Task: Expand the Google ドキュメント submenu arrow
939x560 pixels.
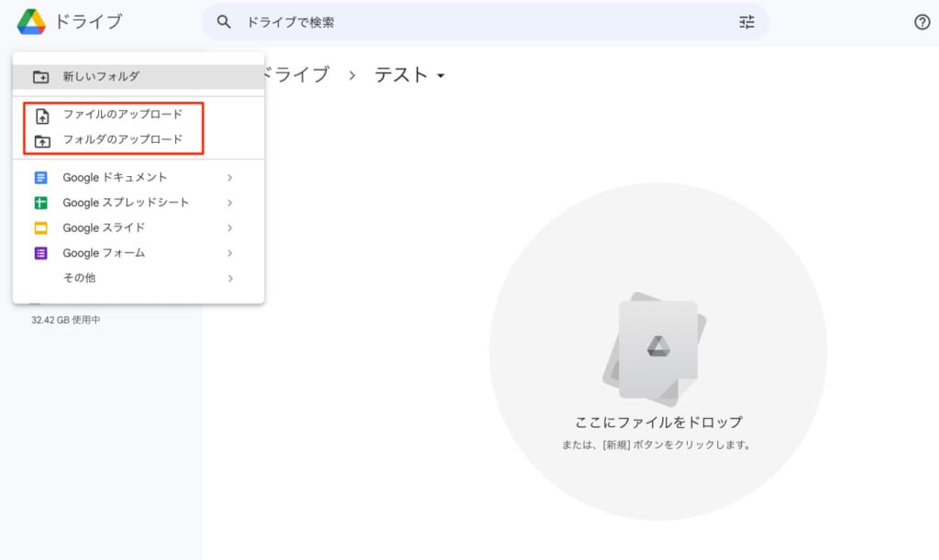Action: point(230,178)
